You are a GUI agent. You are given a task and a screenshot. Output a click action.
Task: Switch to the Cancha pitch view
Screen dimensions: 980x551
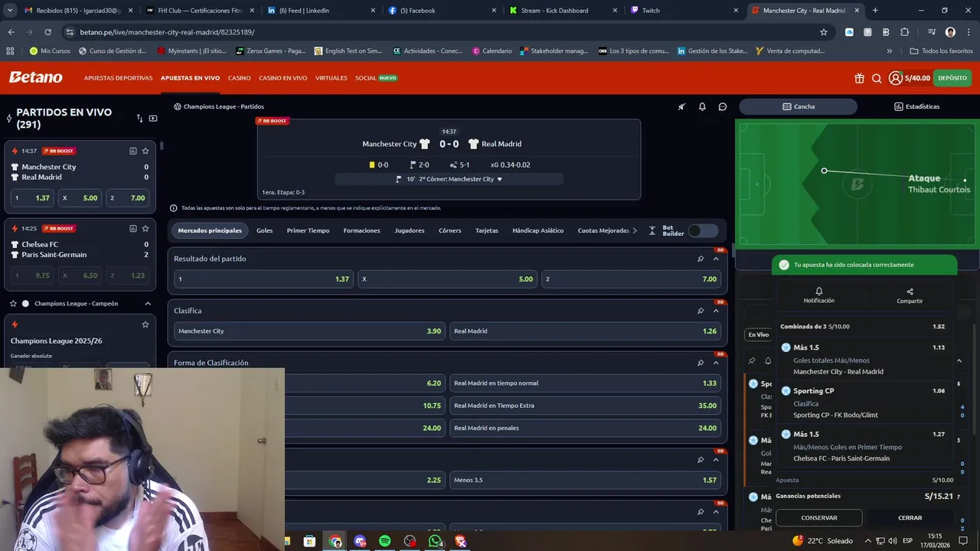pos(798,106)
